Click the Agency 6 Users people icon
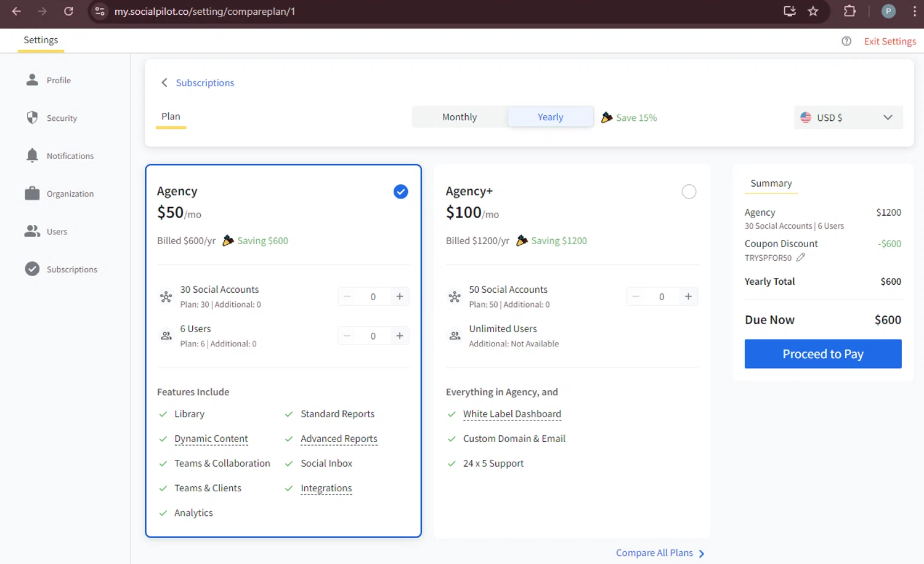Image resolution: width=924 pixels, height=564 pixels. pos(166,336)
